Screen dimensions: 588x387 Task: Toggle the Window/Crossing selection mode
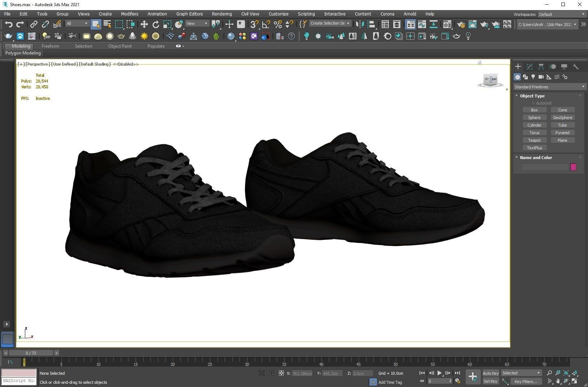[x=130, y=24]
